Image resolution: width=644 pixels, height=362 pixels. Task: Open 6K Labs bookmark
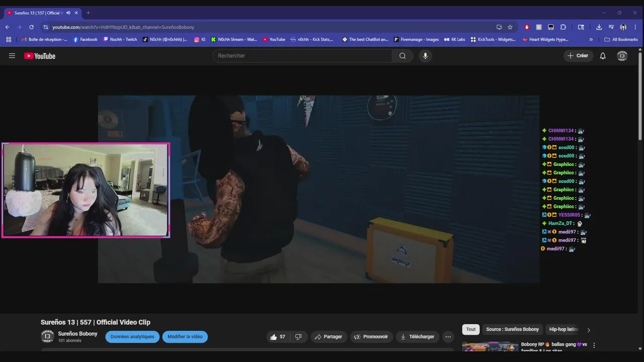point(454,39)
